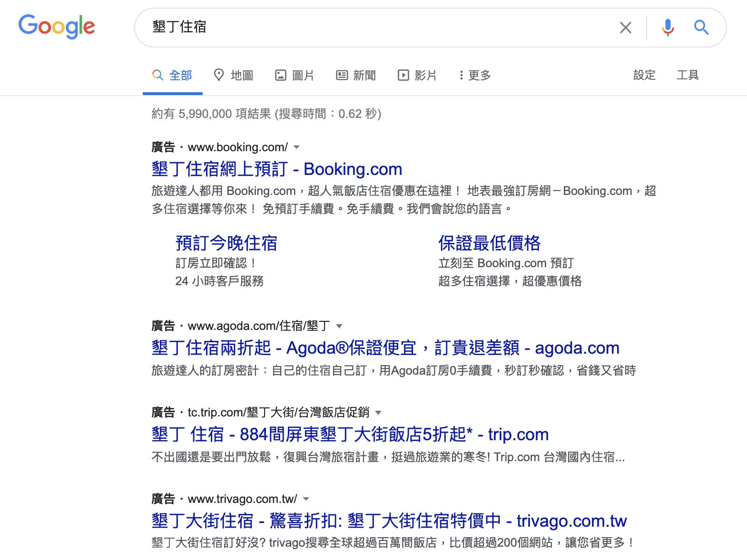Switch to the 圖片 tab

coord(295,75)
